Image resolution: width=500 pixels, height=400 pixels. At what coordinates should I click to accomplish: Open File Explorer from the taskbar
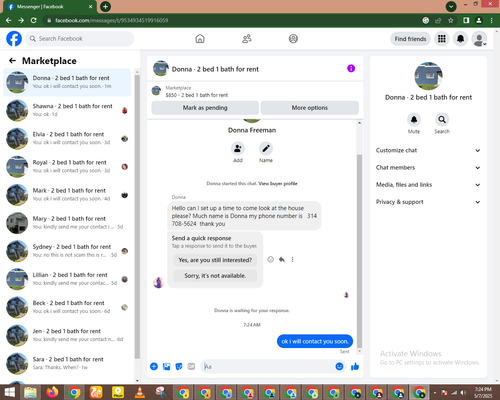[31, 392]
